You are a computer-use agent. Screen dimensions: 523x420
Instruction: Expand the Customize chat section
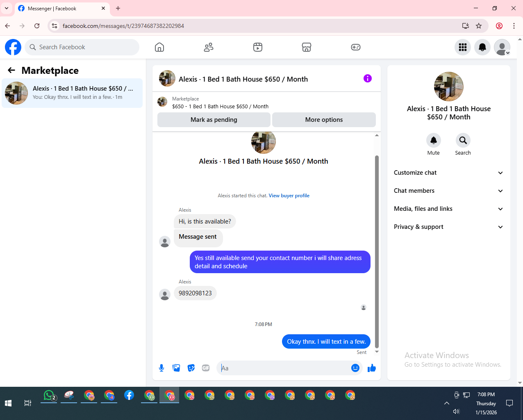click(x=448, y=173)
